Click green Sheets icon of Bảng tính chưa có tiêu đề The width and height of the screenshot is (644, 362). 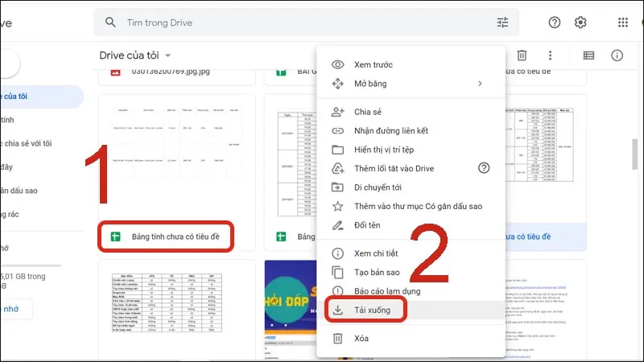[115, 237]
